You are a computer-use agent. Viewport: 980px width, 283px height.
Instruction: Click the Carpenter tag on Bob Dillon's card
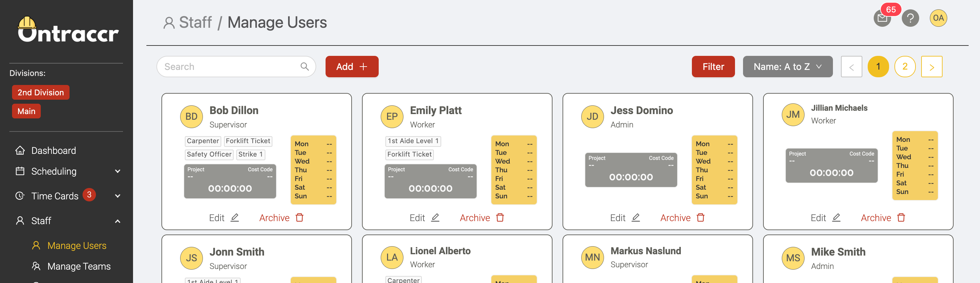tap(203, 141)
